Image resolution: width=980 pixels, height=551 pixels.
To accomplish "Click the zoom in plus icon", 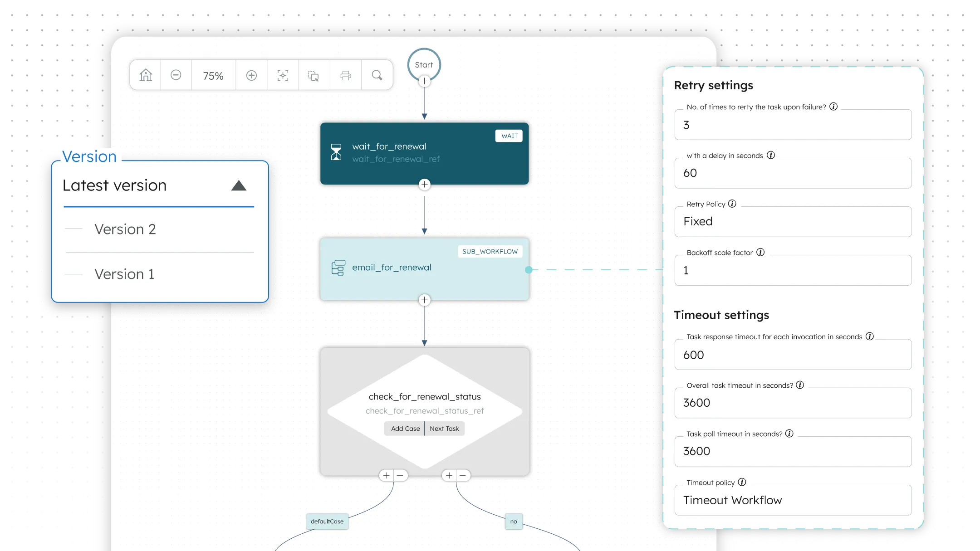I will coord(251,75).
